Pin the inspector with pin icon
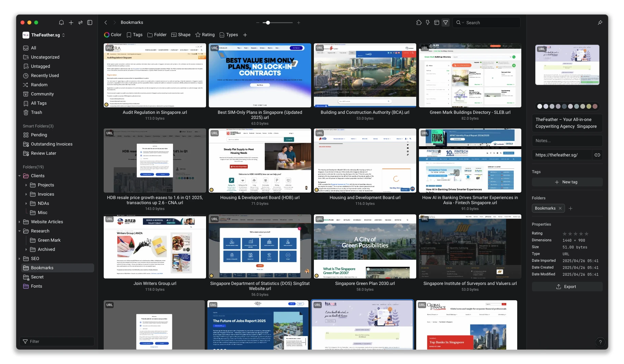Viewport: 624px width, 364px height. [600, 22]
